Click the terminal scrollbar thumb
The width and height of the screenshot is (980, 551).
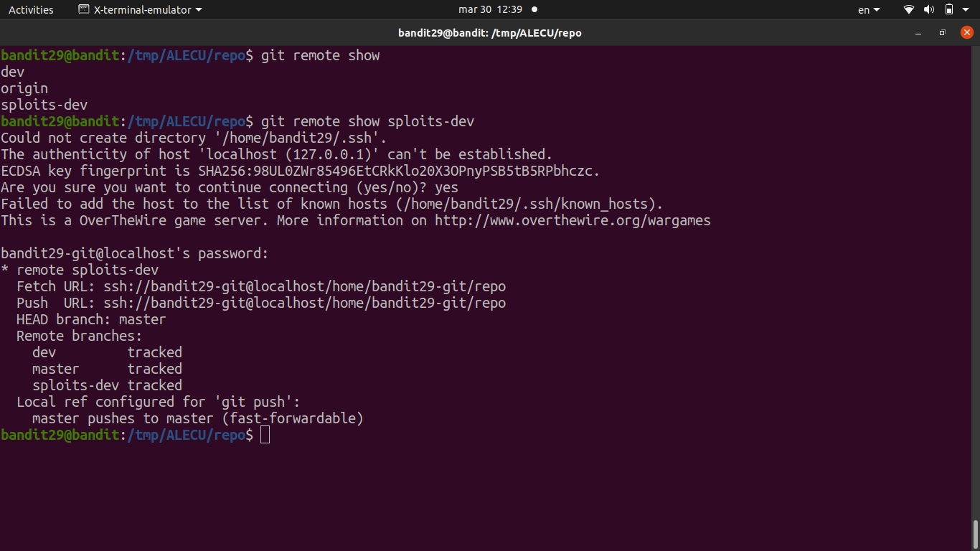tap(975, 534)
